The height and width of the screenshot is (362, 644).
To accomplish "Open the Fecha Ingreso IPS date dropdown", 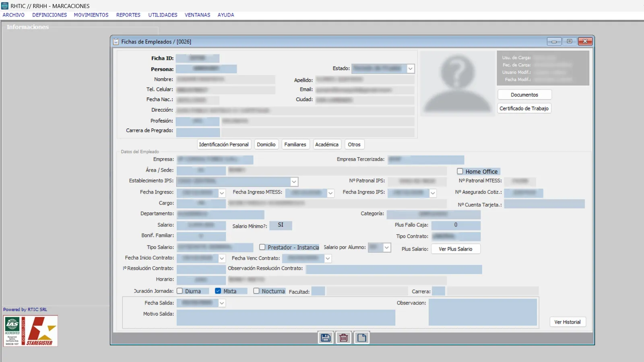I will 433,193.
